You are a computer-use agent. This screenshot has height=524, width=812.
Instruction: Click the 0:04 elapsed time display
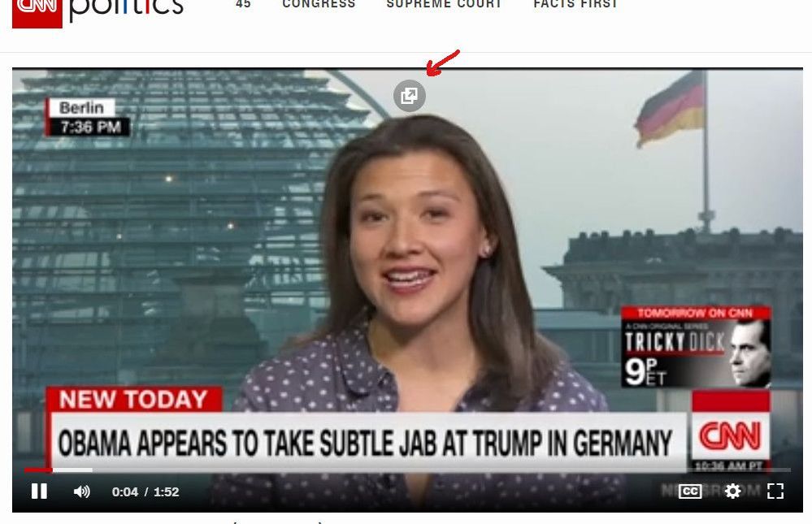pos(125,492)
